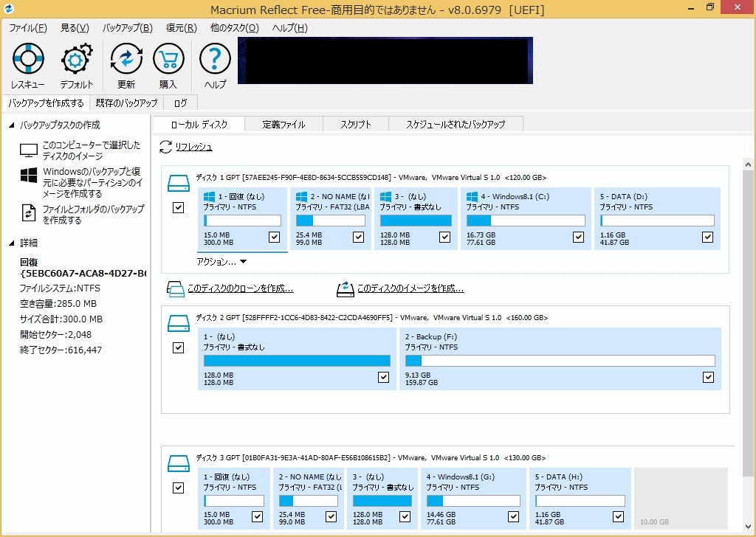This screenshot has height=537, width=756.
Task: Click ファイルシステム:NTFS detail text
Action: click(x=60, y=288)
